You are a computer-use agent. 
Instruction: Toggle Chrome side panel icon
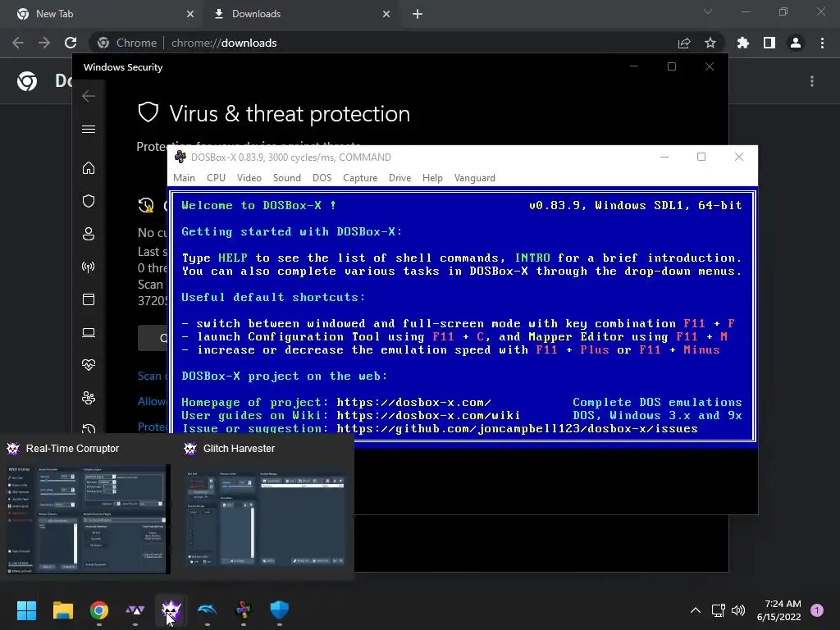point(769,43)
